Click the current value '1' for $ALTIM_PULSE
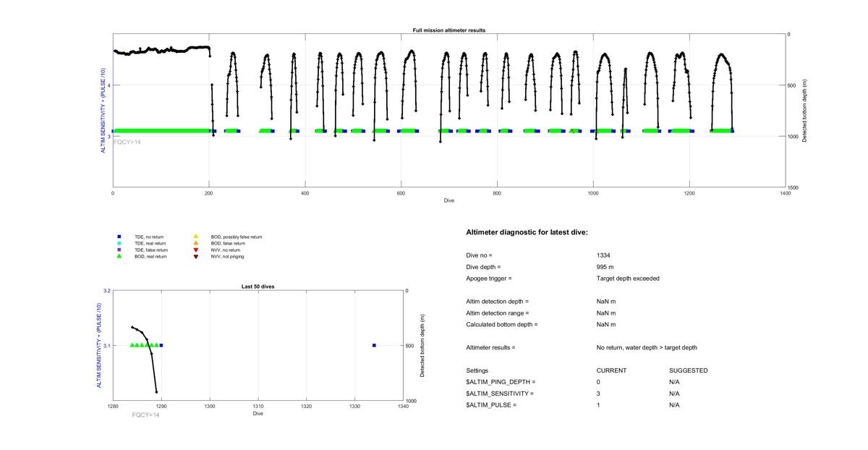Screen dimensions: 868x450 pos(598,405)
